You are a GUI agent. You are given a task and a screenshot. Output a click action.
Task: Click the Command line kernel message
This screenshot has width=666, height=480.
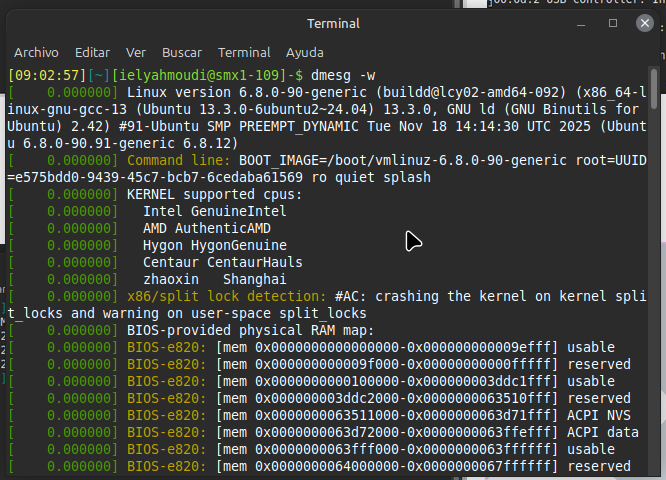327,169
